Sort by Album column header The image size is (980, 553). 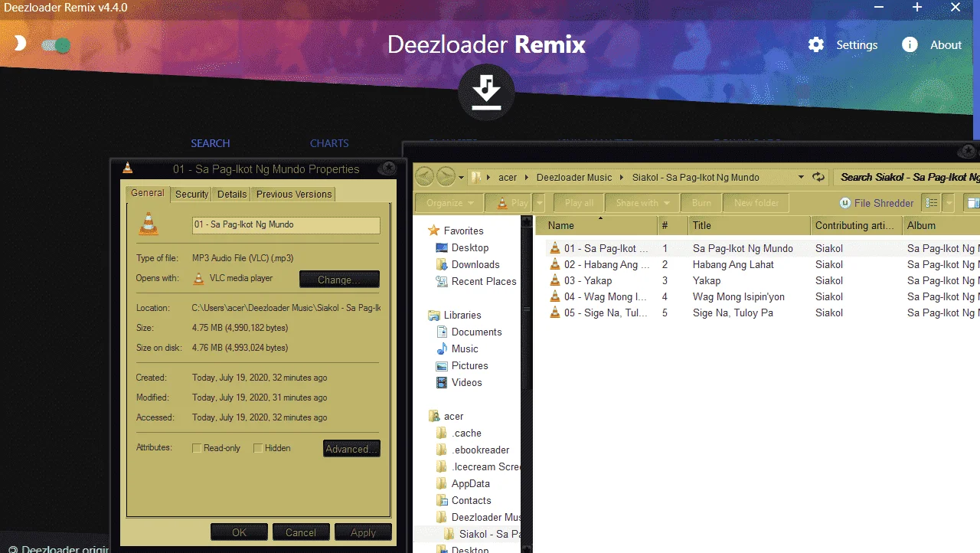pyautogui.click(x=941, y=225)
